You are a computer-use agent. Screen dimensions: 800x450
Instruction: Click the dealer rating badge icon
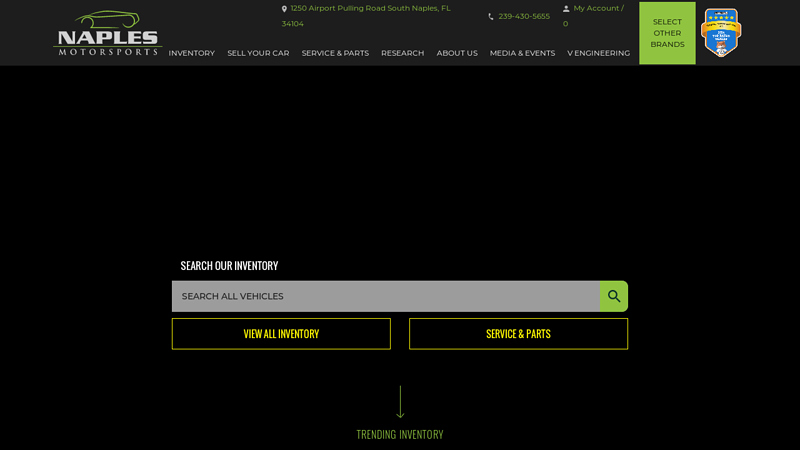click(x=721, y=33)
